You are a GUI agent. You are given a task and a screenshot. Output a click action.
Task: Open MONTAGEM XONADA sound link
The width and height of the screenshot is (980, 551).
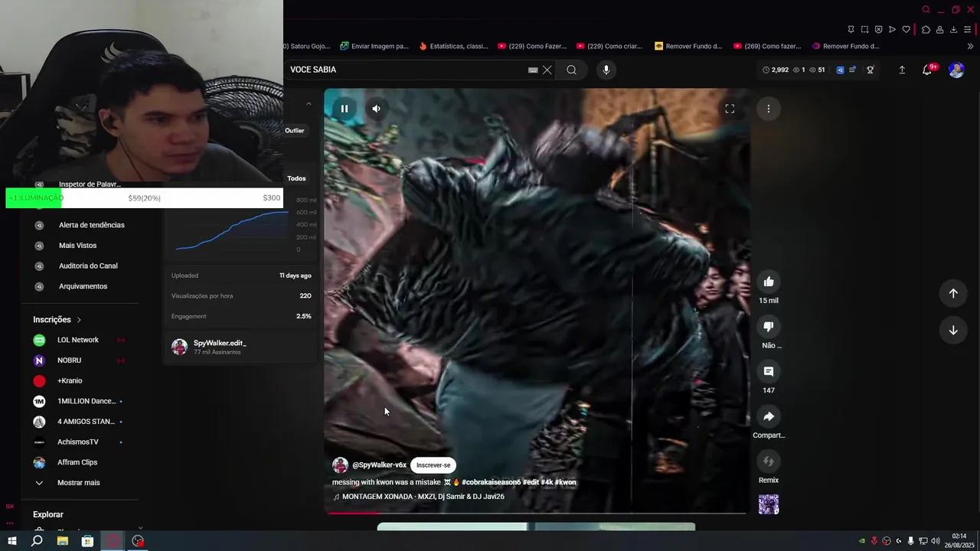pos(423,497)
